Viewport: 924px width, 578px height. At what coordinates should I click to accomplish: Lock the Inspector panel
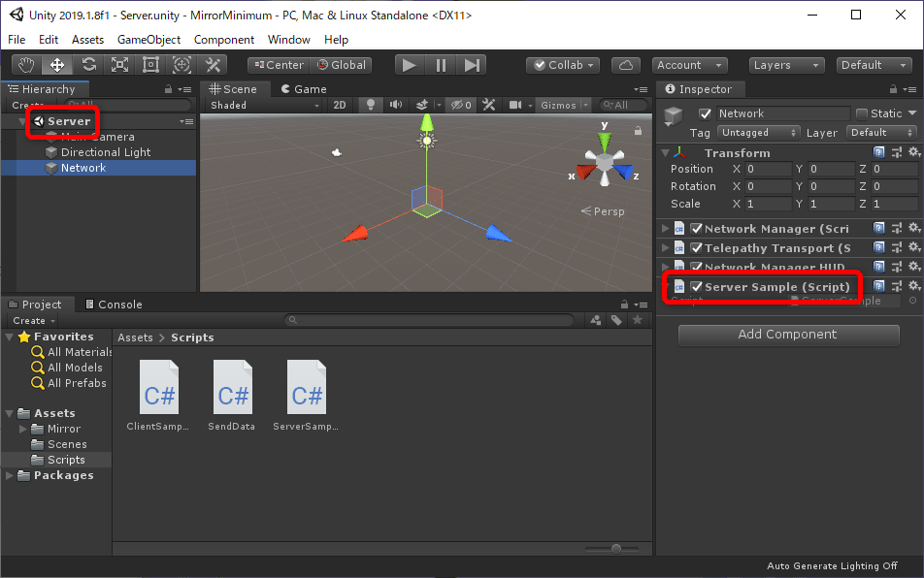tap(893, 89)
